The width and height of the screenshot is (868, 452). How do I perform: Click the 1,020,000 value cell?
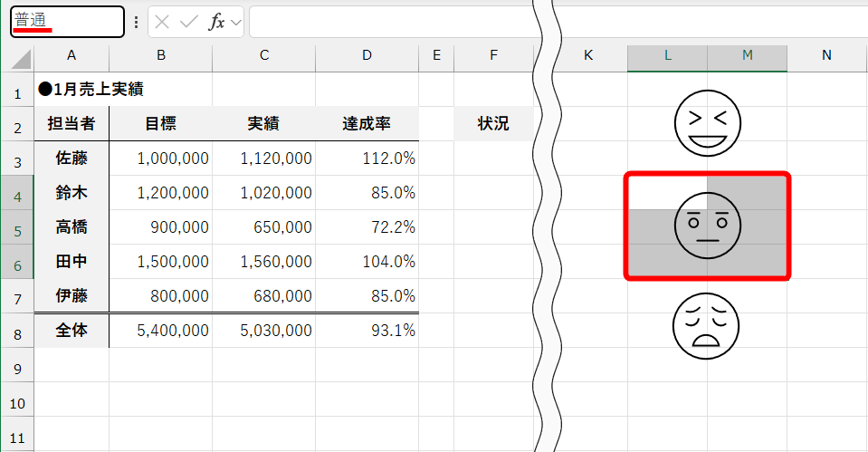(264, 193)
